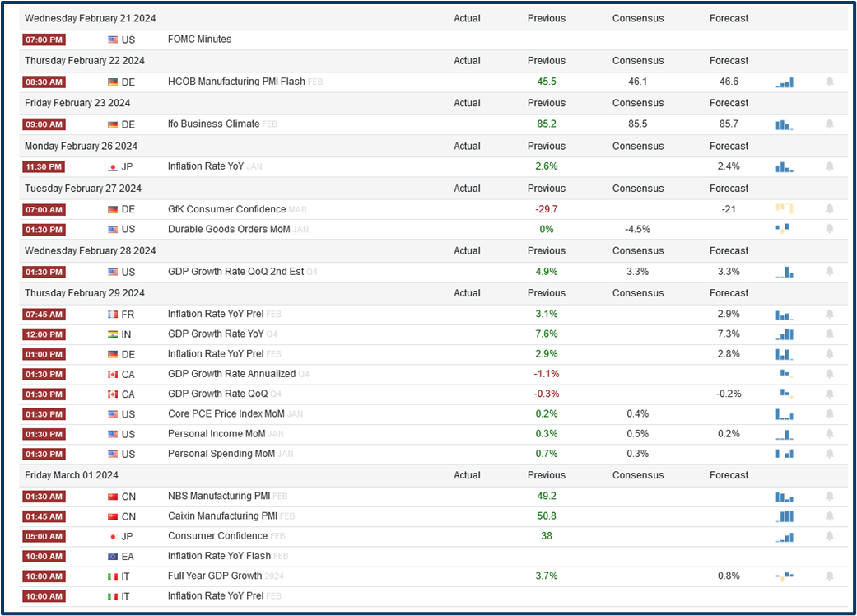Click the India flag on GDP Growth Rate YoY row
Screen dimensions: 857x616
[x=113, y=334]
